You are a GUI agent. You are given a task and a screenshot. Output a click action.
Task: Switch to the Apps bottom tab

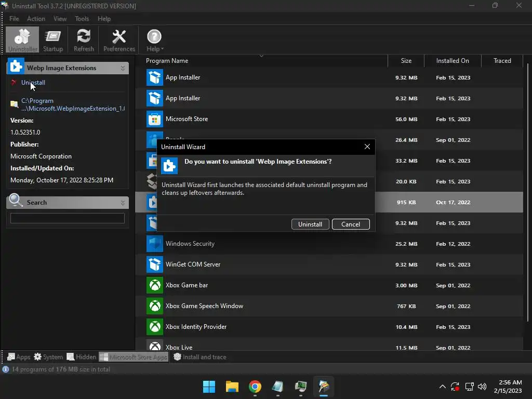[x=19, y=357]
